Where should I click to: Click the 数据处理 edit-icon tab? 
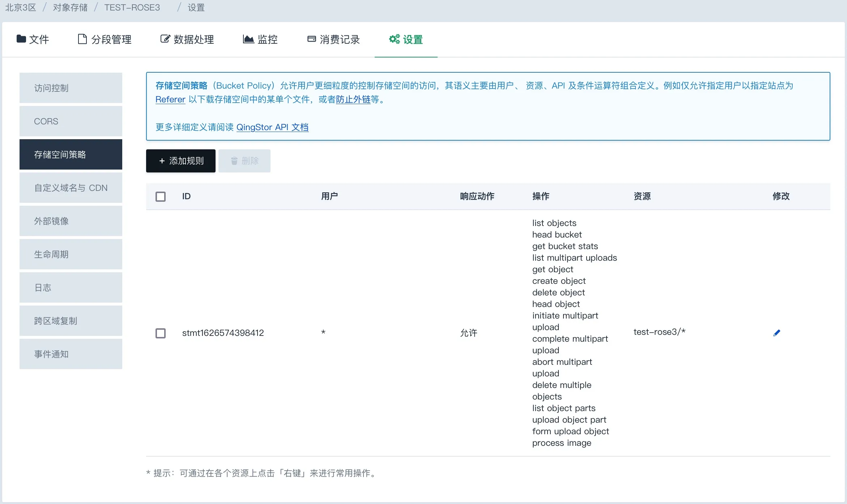click(187, 39)
